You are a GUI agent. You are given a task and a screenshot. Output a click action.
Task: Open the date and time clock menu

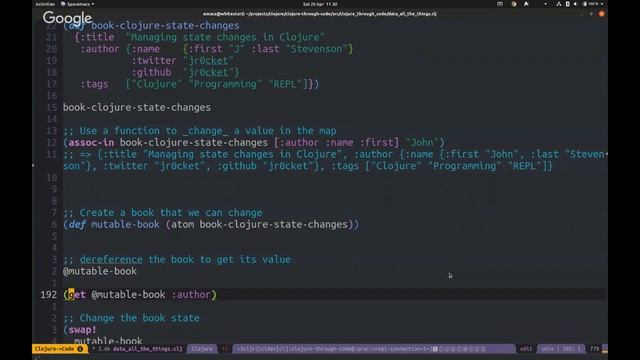[320, 4]
